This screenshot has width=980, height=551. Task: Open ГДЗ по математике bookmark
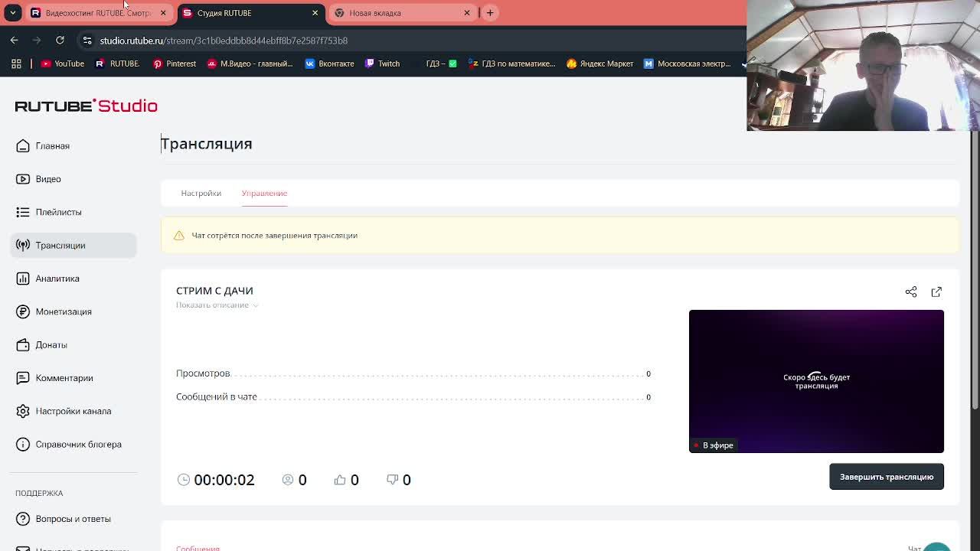511,64
